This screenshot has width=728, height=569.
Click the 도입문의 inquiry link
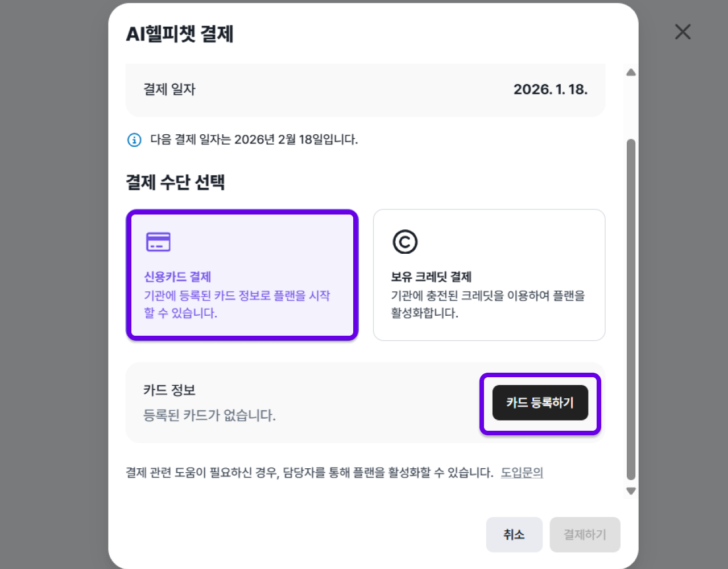pyautogui.click(x=523, y=472)
